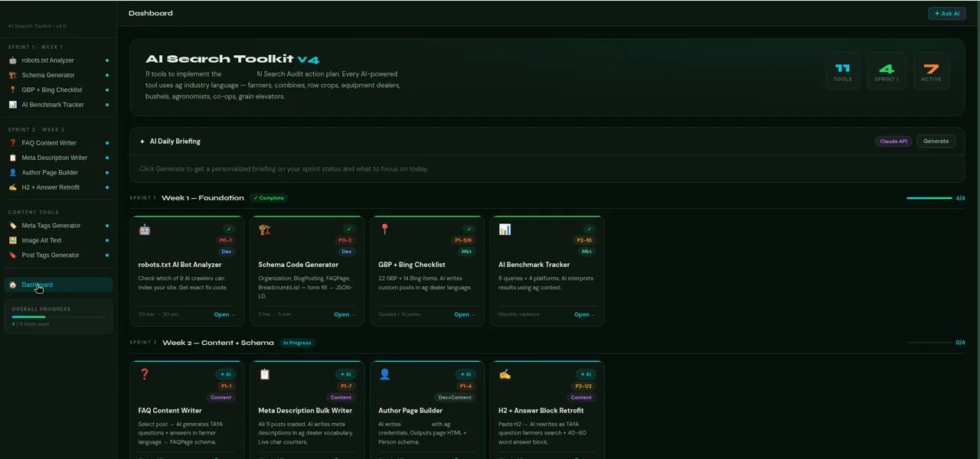
Task: Click the status dot next to FAQ Content Writer
Action: click(x=107, y=143)
